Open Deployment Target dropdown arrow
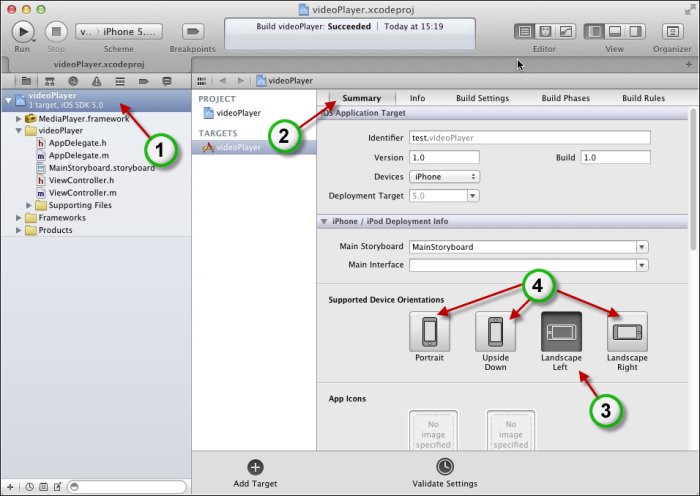Screen dimensions: 700x496 [x=473, y=196]
